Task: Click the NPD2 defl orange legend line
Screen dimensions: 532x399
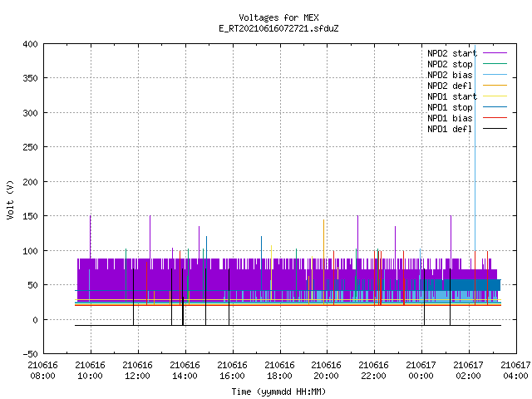Action: pyautogui.click(x=495, y=86)
